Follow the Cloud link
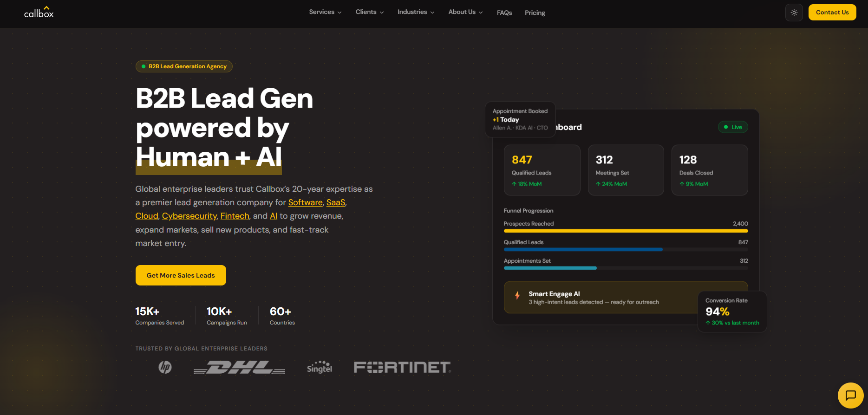868x415 pixels. (x=147, y=216)
